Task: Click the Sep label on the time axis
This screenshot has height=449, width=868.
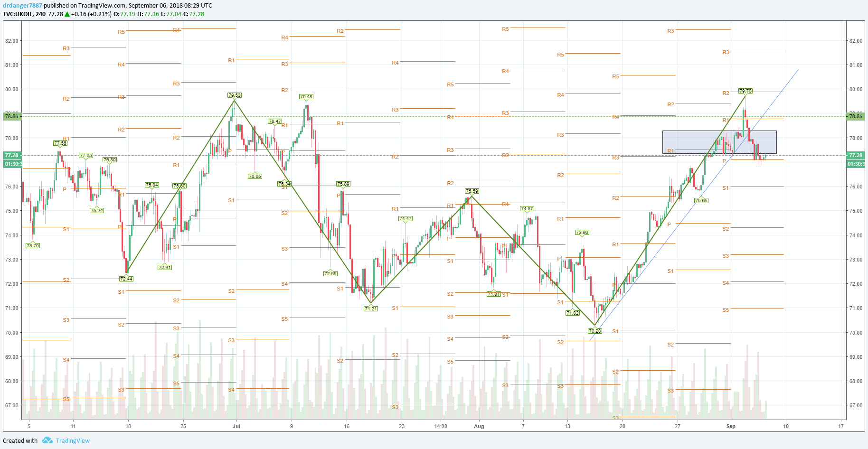Action: point(731,426)
